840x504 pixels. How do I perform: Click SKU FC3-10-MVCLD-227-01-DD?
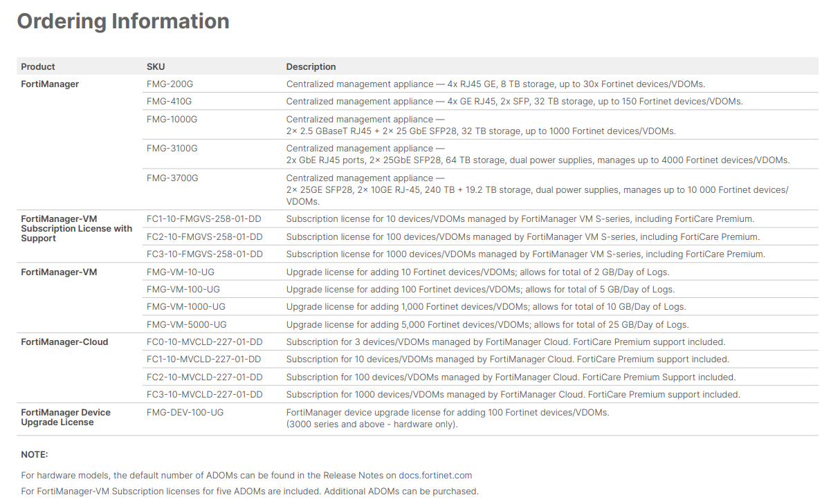205,394
